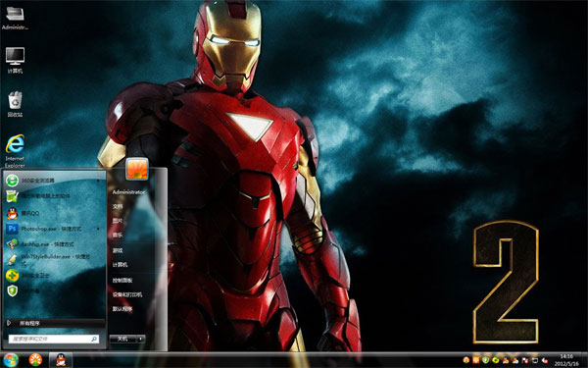This screenshot has height=368, width=588.
Task: Expand the 360安全浏览器 jump list arrow
Action: [x=99, y=181]
